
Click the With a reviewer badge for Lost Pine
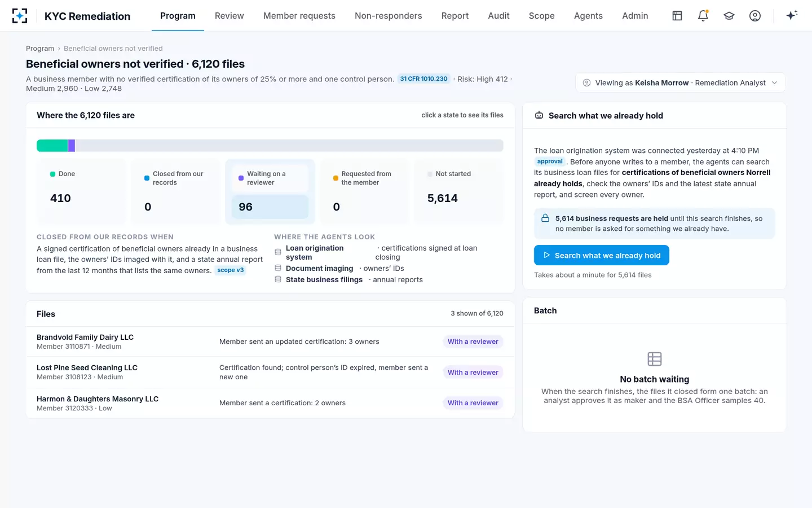point(473,373)
